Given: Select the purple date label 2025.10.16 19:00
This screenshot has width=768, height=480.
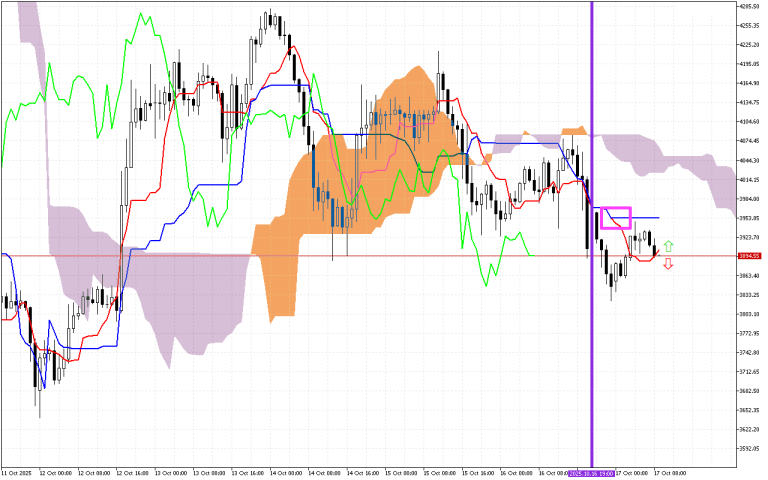Looking at the screenshot, I should point(591,473).
